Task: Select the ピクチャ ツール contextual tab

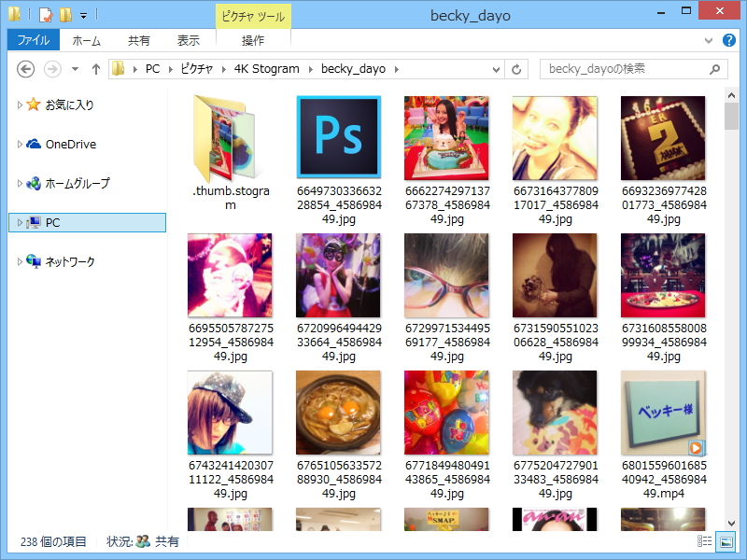Action: [253, 17]
